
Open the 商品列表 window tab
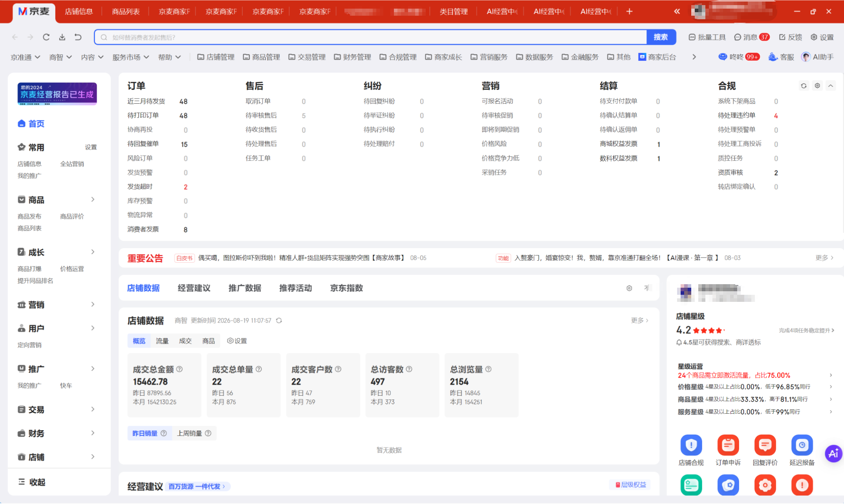point(126,11)
